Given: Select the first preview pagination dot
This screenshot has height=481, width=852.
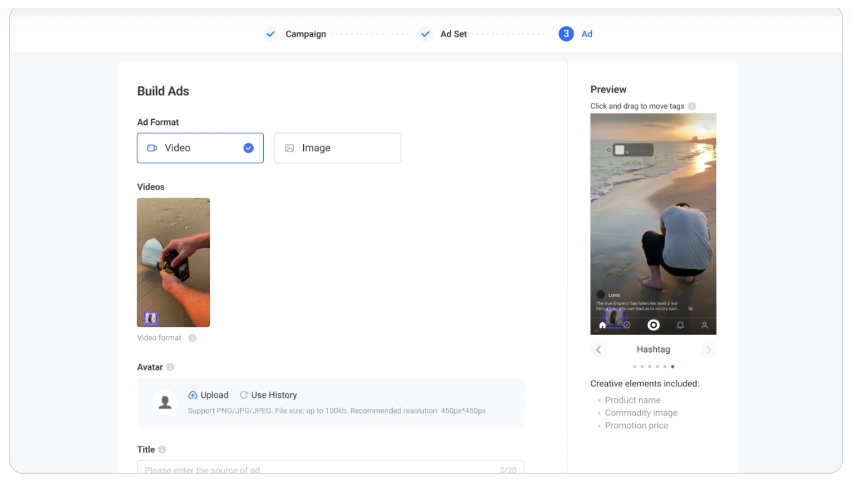Looking at the screenshot, I should tap(634, 367).
